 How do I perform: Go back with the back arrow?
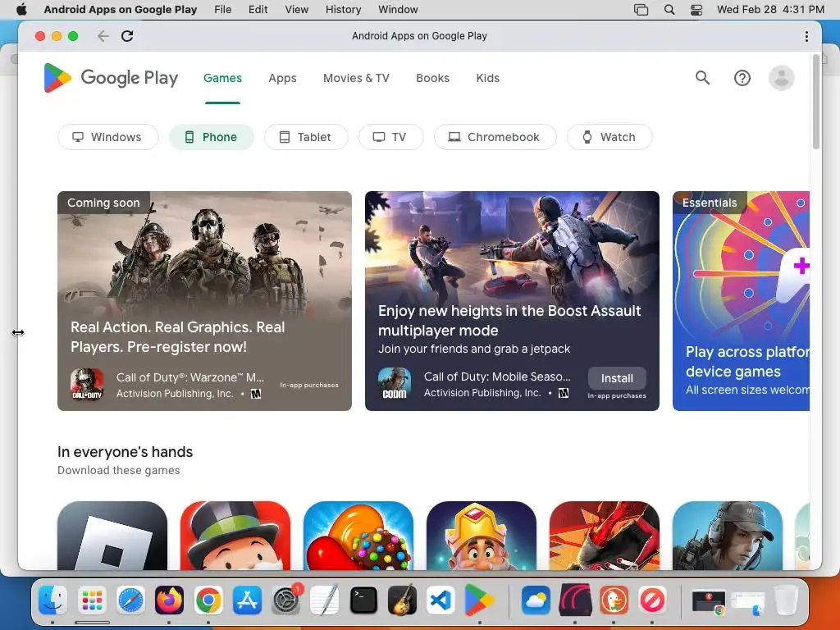click(x=103, y=36)
